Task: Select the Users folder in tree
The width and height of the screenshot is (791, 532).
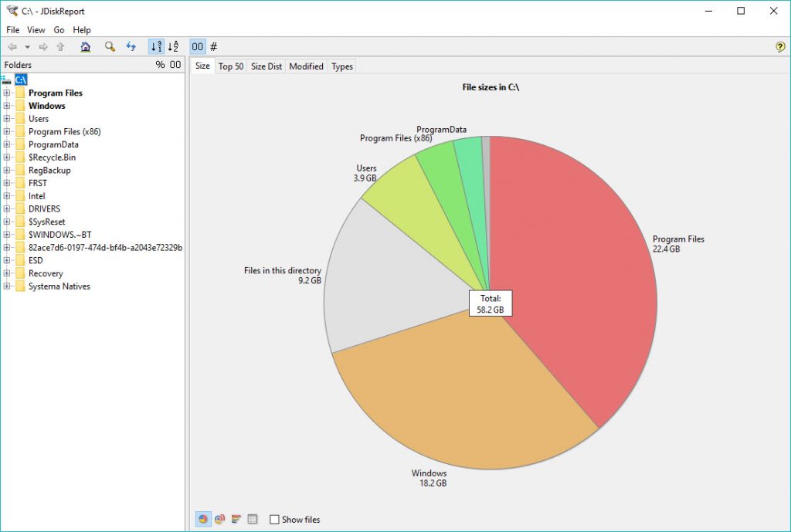Action: 39,118
